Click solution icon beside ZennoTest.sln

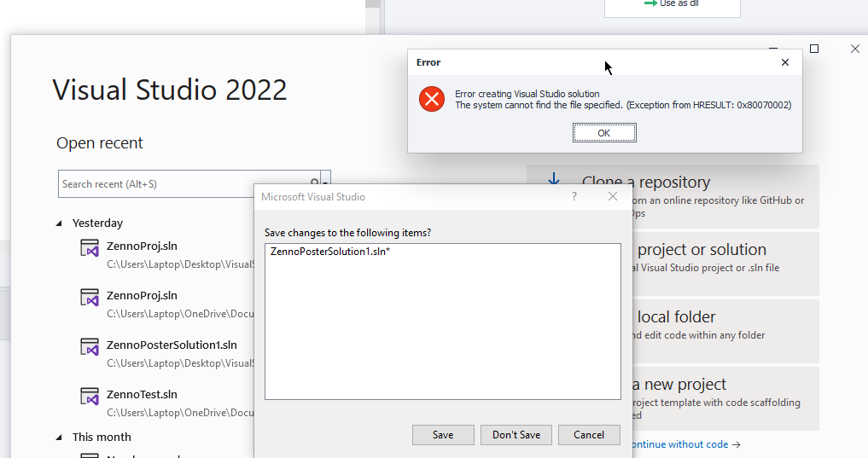90,396
